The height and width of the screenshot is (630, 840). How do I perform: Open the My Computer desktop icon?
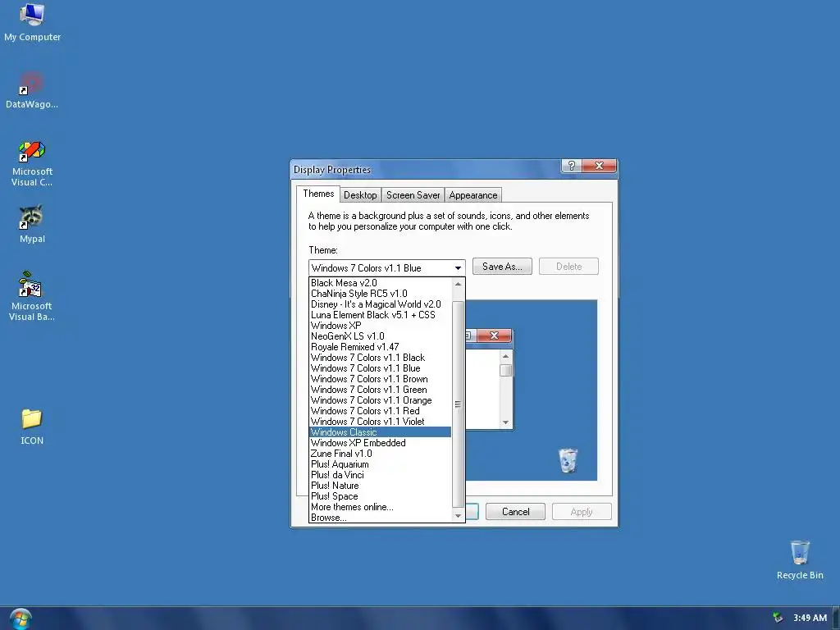pos(32,22)
